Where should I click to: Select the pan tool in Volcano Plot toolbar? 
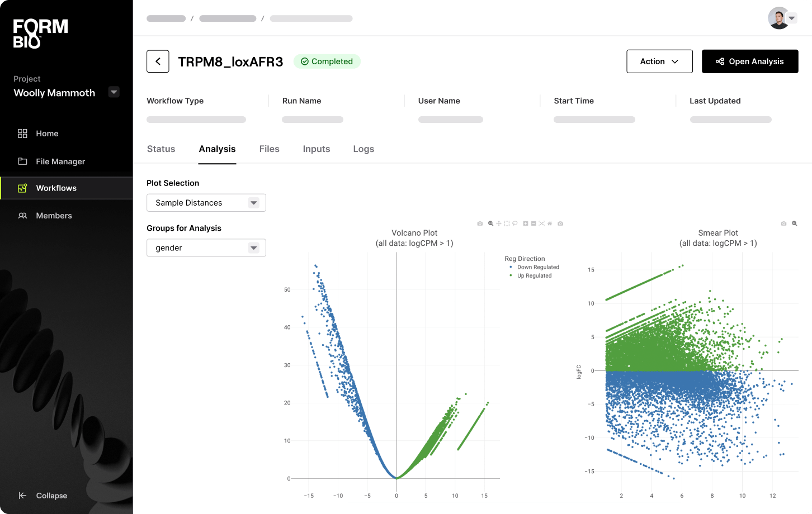click(499, 223)
